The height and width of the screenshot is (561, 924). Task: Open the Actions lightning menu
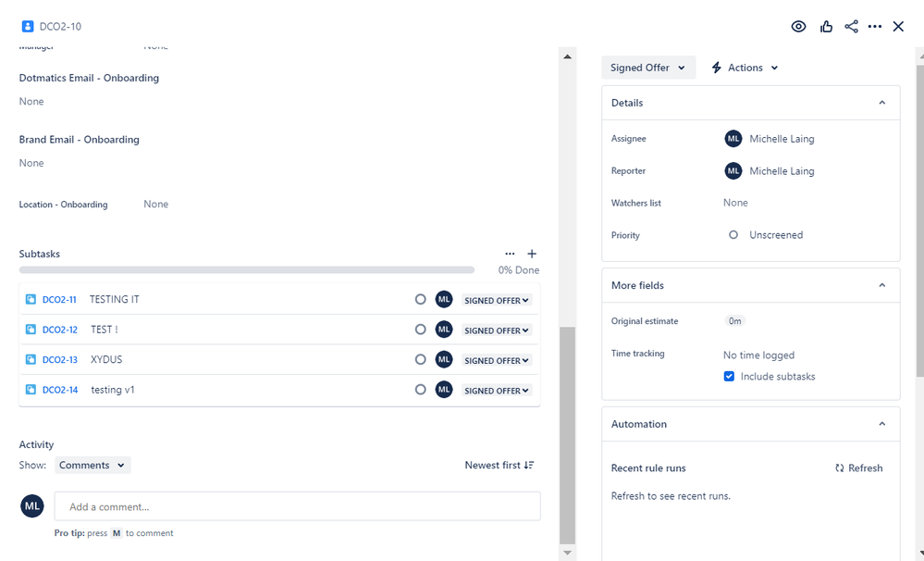pos(745,68)
